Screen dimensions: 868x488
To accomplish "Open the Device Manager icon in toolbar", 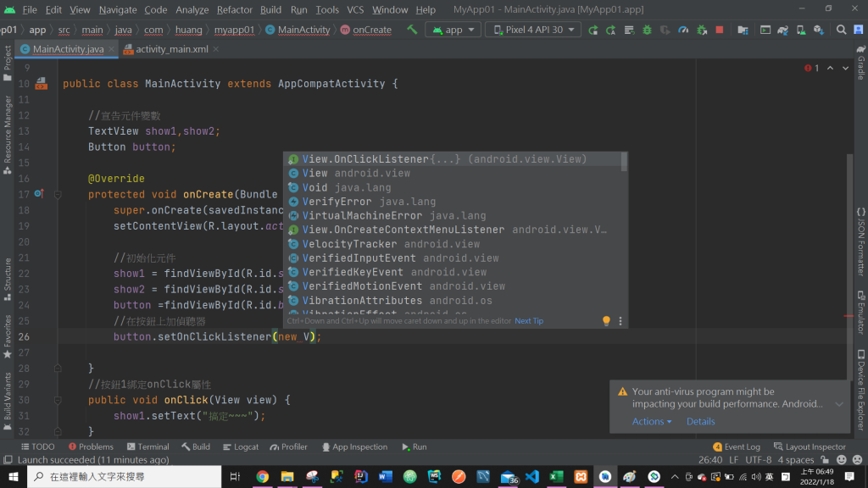I will [x=801, y=30].
